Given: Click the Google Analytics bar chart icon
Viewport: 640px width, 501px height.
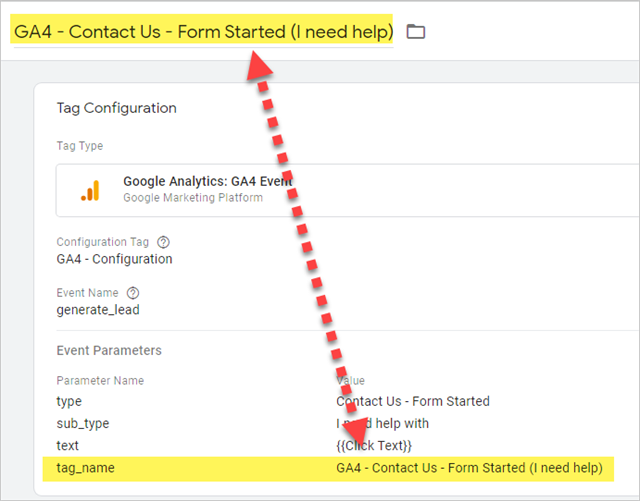Looking at the screenshot, I should click(x=90, y=191).
